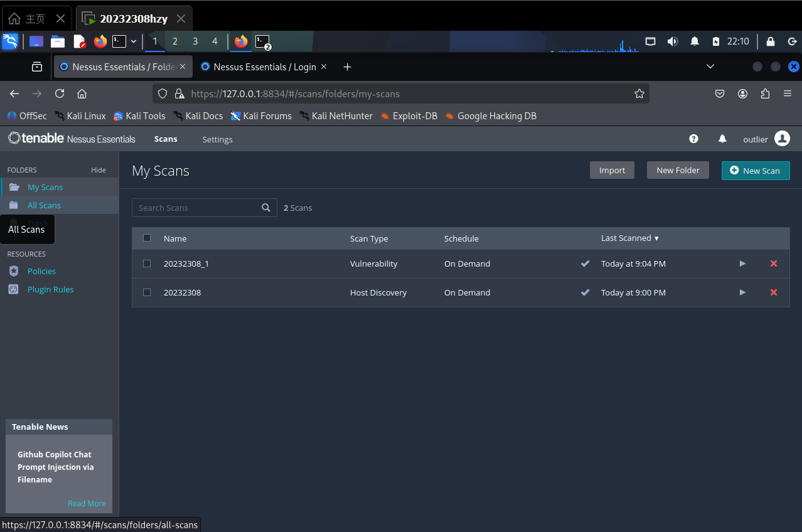The height and width of the screenshot is (532, 802).
Task: Open volume control speaker icon in panel
Action: 672,41
